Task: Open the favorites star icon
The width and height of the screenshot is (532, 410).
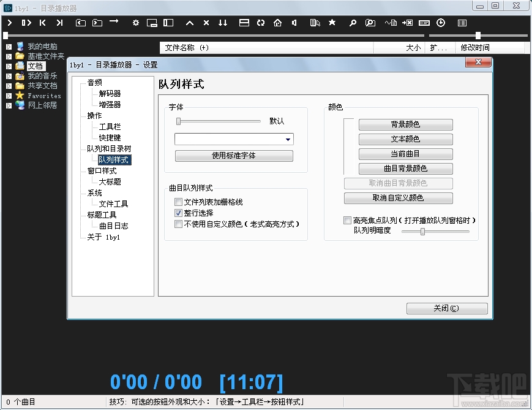Action: pos(332,23)
